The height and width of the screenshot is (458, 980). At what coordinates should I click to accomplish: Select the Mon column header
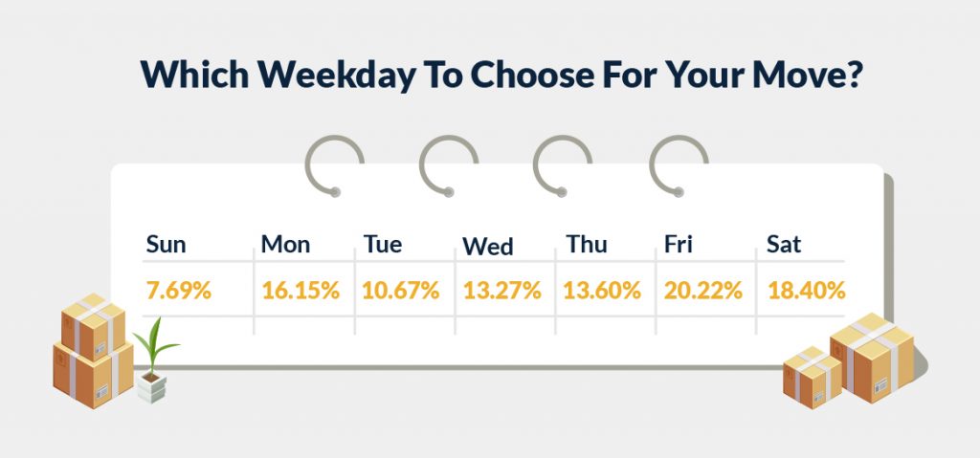285,244
